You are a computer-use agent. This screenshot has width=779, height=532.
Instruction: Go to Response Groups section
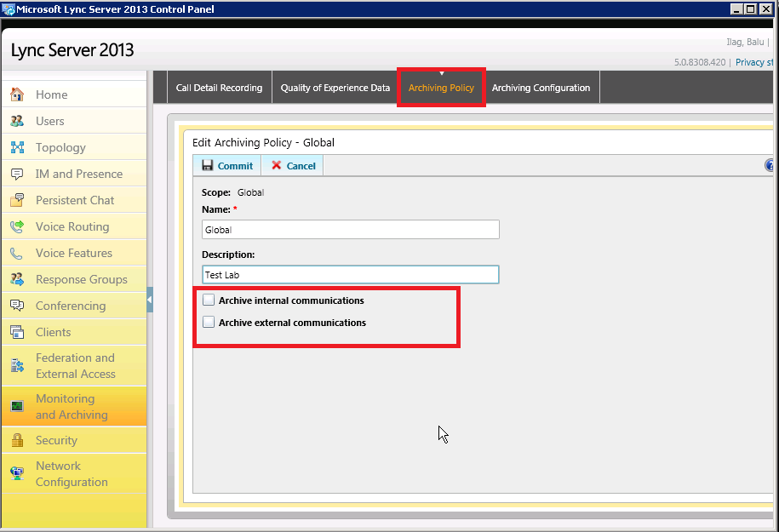coord(74,279)
